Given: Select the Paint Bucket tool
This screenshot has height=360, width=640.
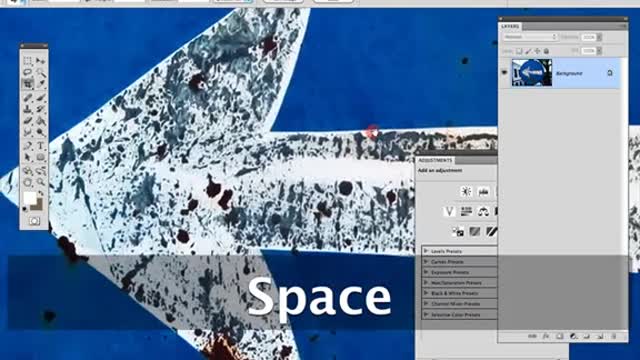Looking at the screenshot, I should [40, 120].
